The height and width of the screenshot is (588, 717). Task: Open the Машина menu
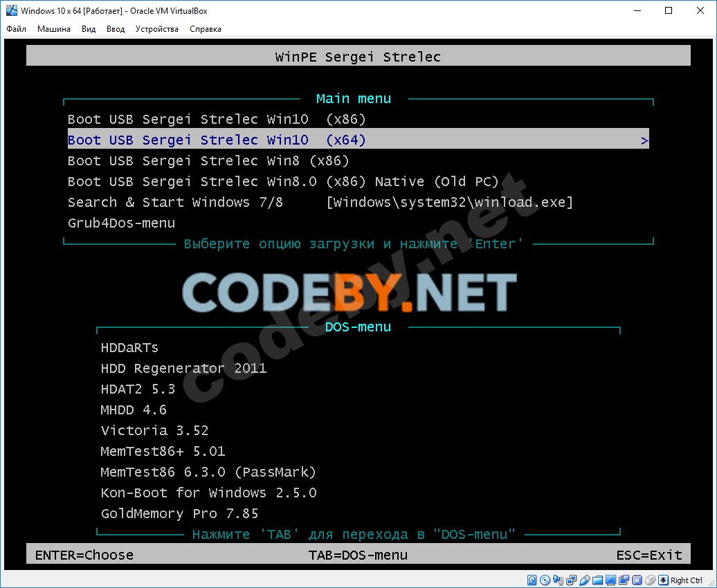(54, 29)
